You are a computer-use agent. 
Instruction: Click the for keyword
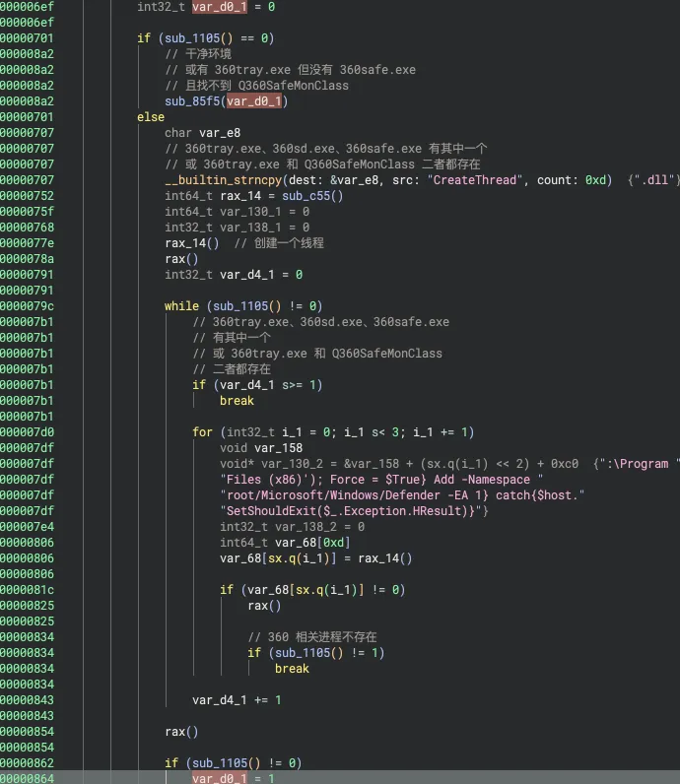[203, 432]
